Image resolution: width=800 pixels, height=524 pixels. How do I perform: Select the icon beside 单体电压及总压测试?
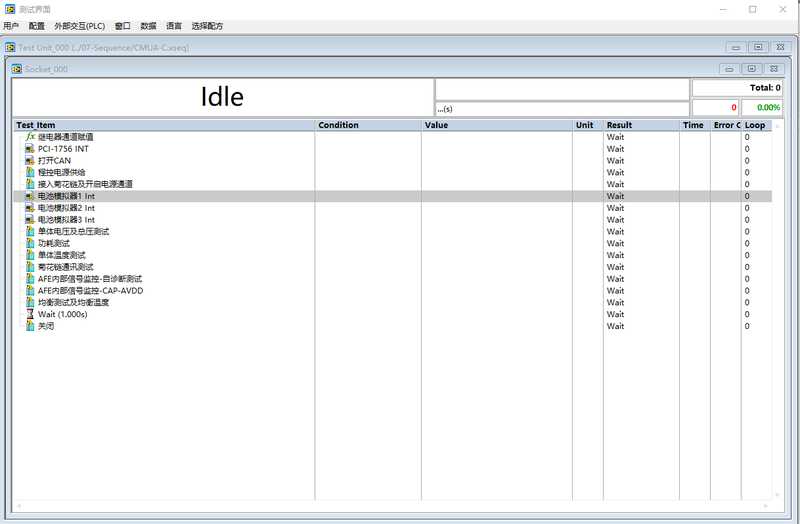tap(30, 231)
